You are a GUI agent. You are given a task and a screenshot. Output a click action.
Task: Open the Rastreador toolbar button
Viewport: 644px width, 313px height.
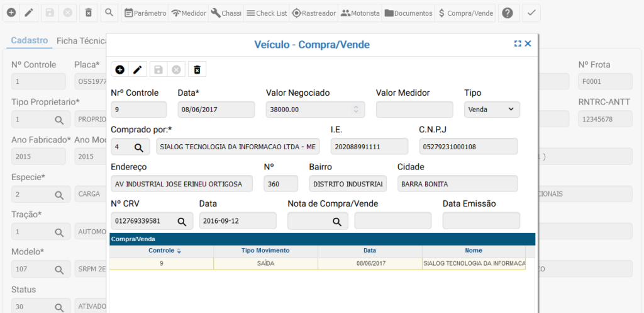coord(314,13)
